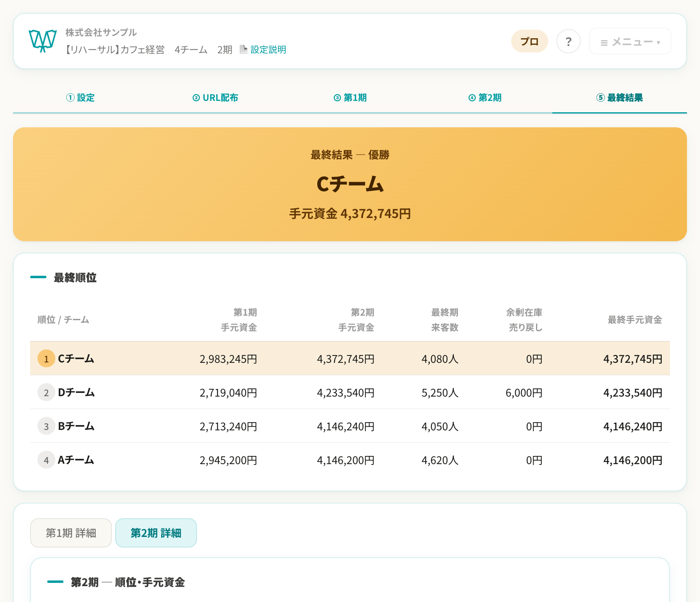Switch to the ③ 第1期 tab
Viewport: 700px width, 602px height.
pos(350,98)
